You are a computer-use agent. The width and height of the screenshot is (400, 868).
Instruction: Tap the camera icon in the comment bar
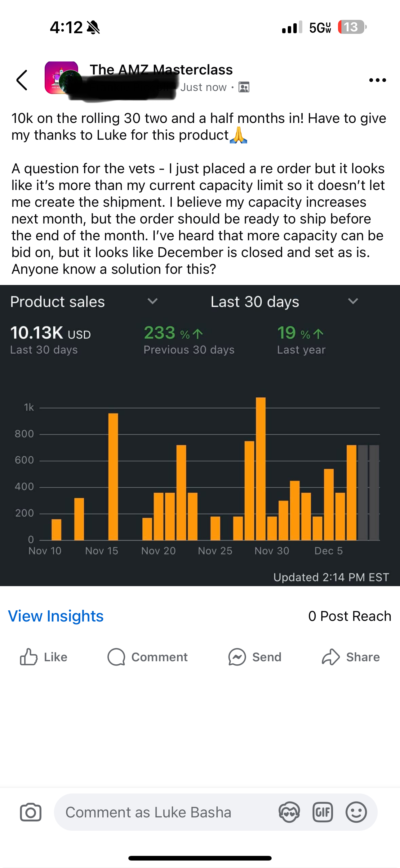pos(31,812)
